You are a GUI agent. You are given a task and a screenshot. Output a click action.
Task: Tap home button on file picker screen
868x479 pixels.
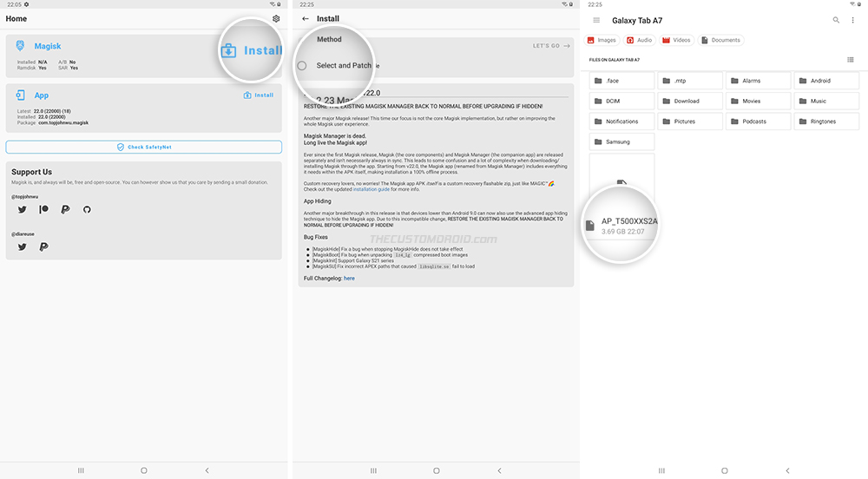click(724, 470)
